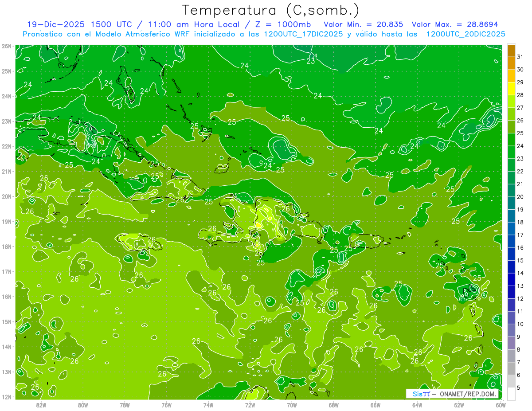Click the '78W' longitude axis label
The width and height of the screenshot is (532, 411).
[x=125, y=405]
